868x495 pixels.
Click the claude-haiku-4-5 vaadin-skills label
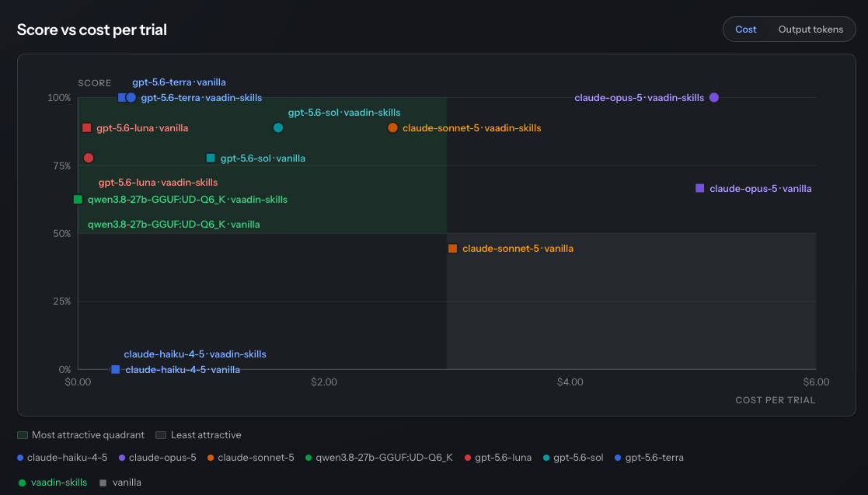click(x=195, y=354)
